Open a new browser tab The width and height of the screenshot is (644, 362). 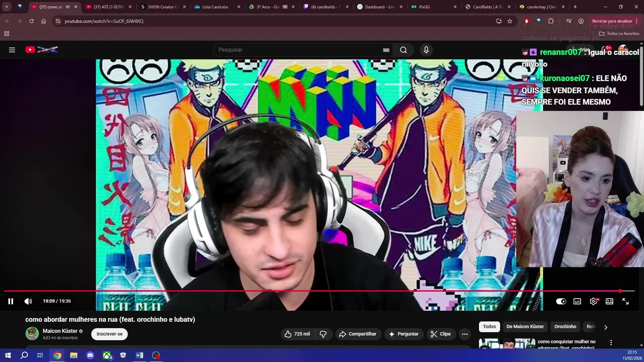(575, 7)
